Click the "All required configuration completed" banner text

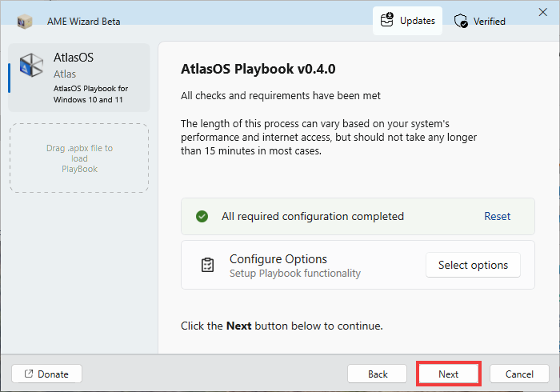(313, 216)
